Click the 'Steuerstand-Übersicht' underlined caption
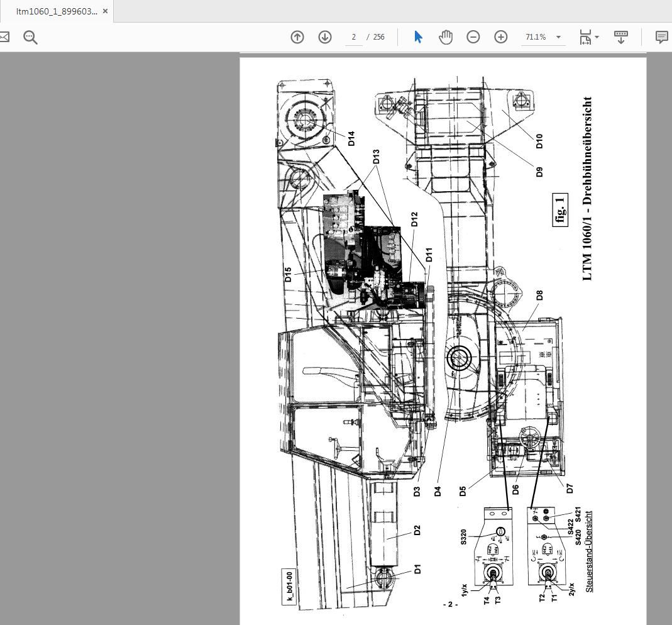672x625 pixels. [589, 551]
